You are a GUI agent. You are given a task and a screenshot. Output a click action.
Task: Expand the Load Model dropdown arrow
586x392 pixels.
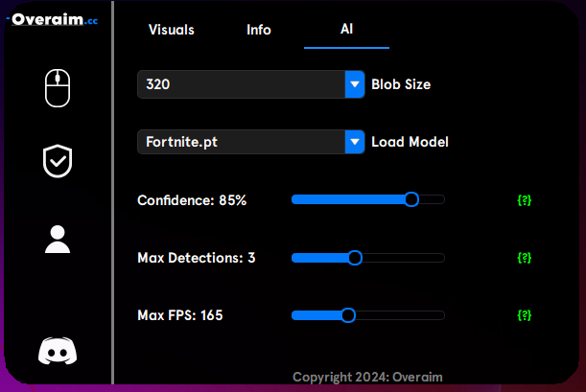point(355,142)
